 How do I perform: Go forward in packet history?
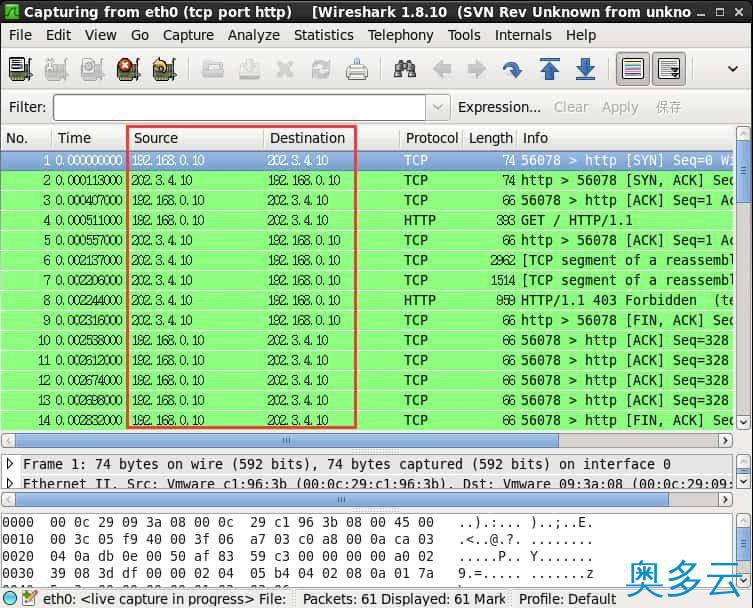coord(476,69)
